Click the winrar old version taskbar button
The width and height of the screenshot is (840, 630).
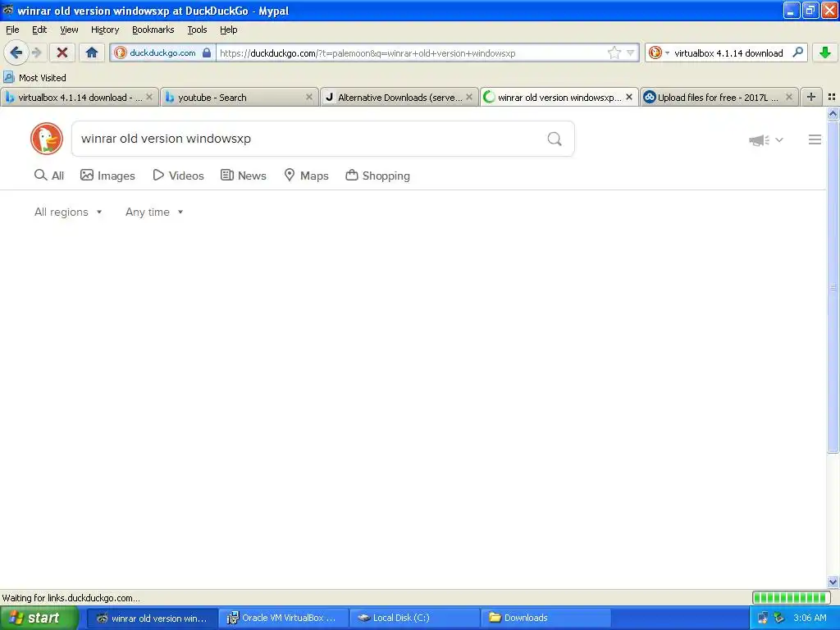152,618
